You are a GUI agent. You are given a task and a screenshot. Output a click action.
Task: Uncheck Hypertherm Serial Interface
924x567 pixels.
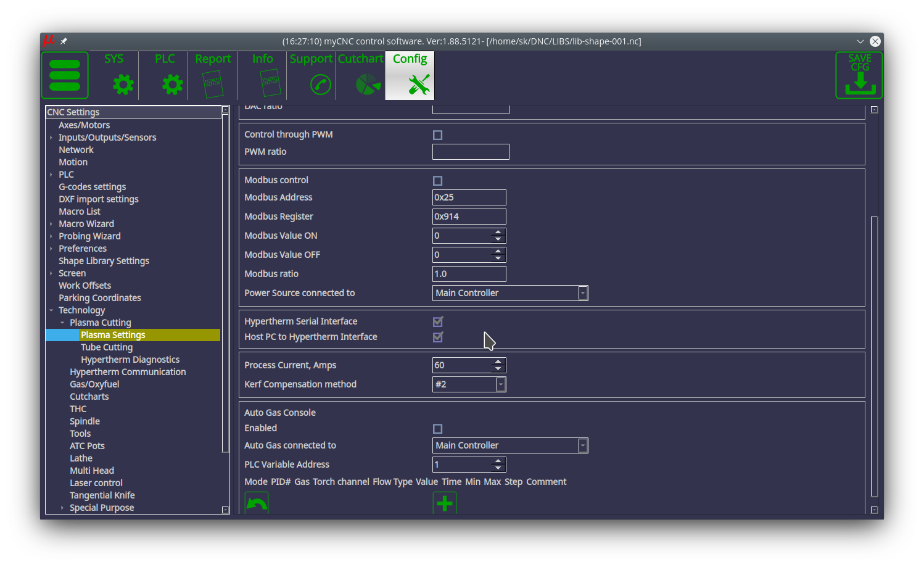point(438,321)
